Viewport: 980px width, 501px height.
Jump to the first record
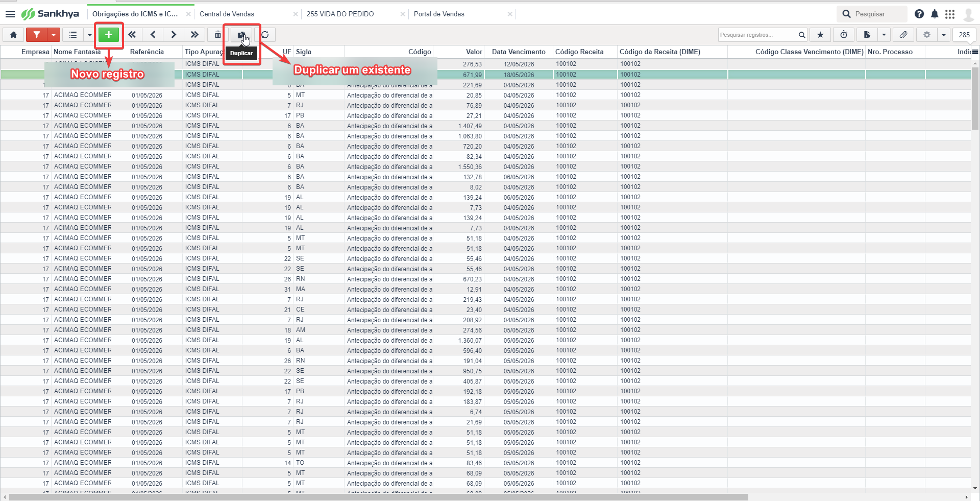(x=132, y=35)
